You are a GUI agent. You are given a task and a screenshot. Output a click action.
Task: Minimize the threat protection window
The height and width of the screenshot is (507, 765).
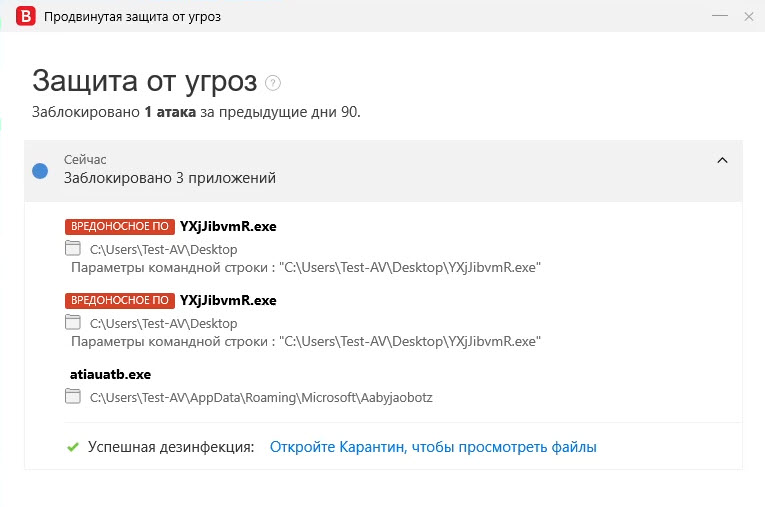(x=719, y=16)
